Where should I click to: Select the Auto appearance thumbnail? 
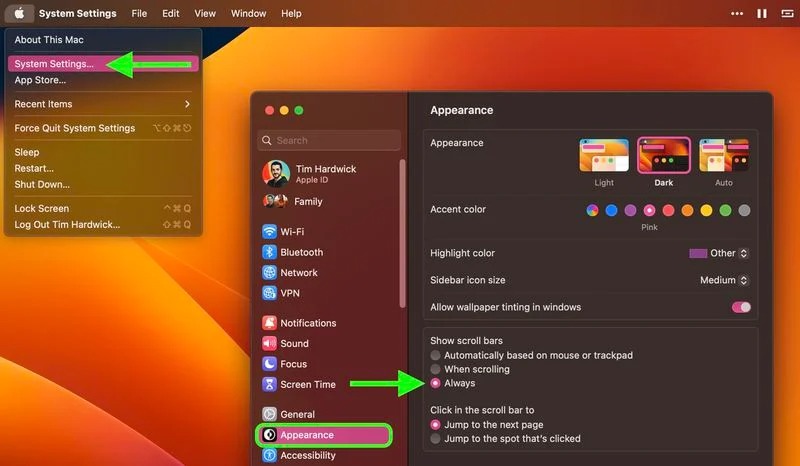coord(724,155)
